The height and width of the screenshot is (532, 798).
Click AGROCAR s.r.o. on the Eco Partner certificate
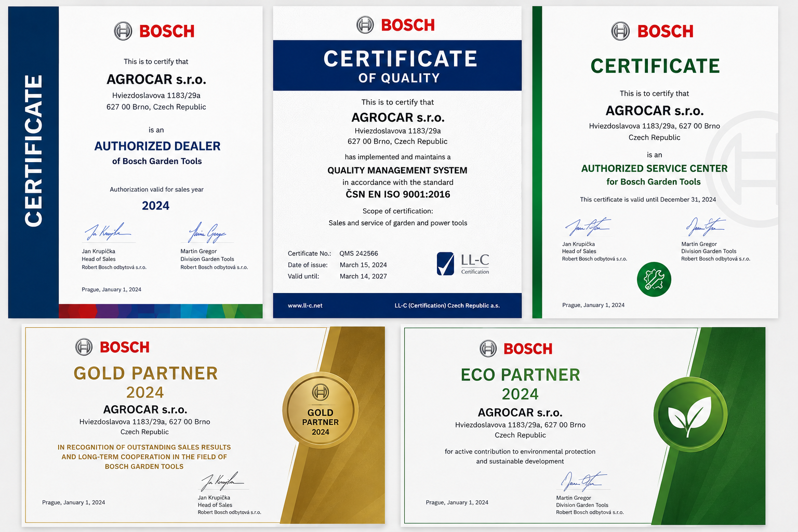(521, 413)
